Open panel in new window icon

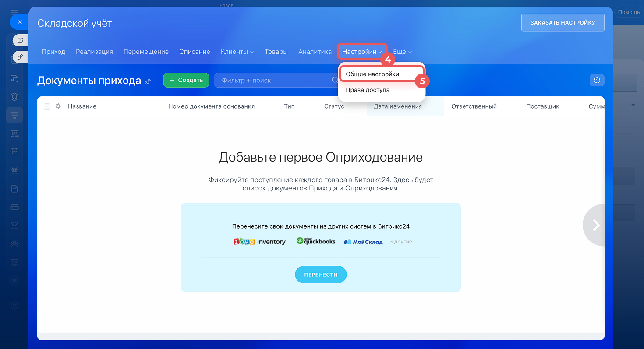(x=20, y=40)
